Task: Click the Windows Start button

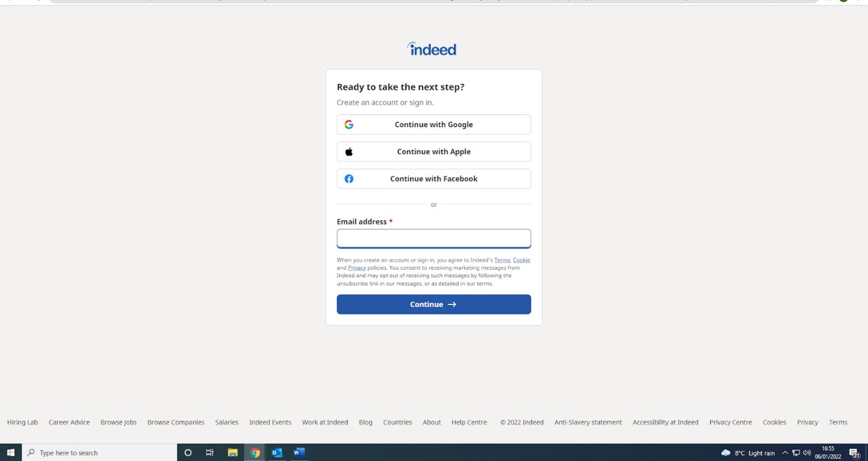Action: [x=11, y=453]
